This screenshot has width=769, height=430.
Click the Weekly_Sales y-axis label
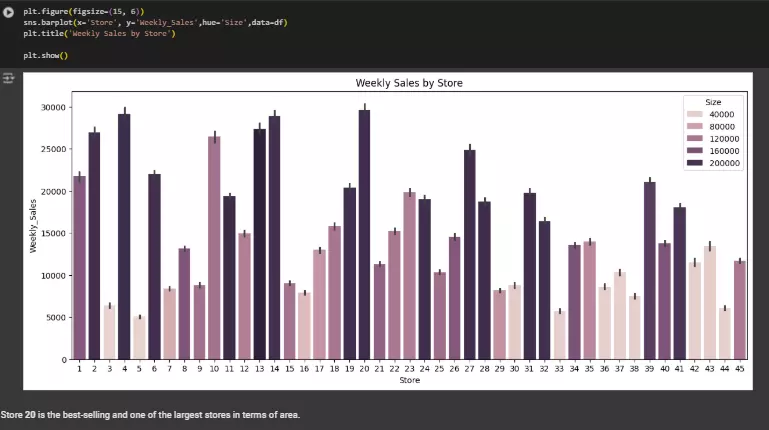33,225
